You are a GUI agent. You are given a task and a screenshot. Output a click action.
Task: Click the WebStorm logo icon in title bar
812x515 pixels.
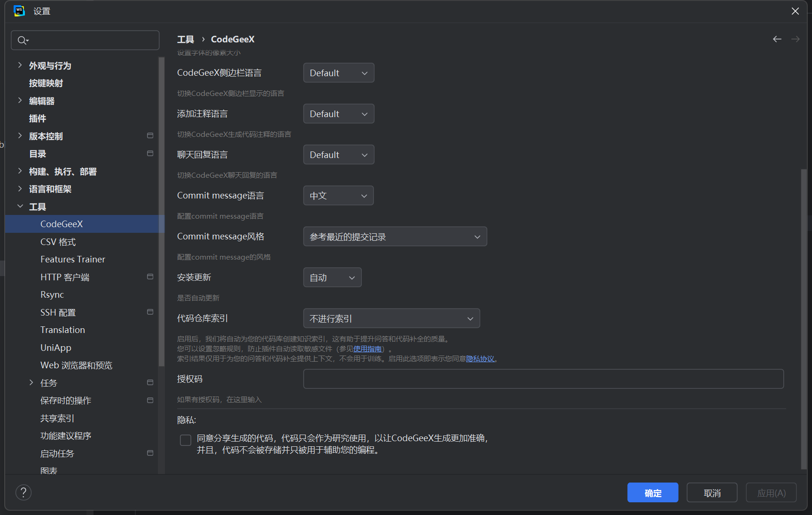pyautogui.click(x=19, y=11)
